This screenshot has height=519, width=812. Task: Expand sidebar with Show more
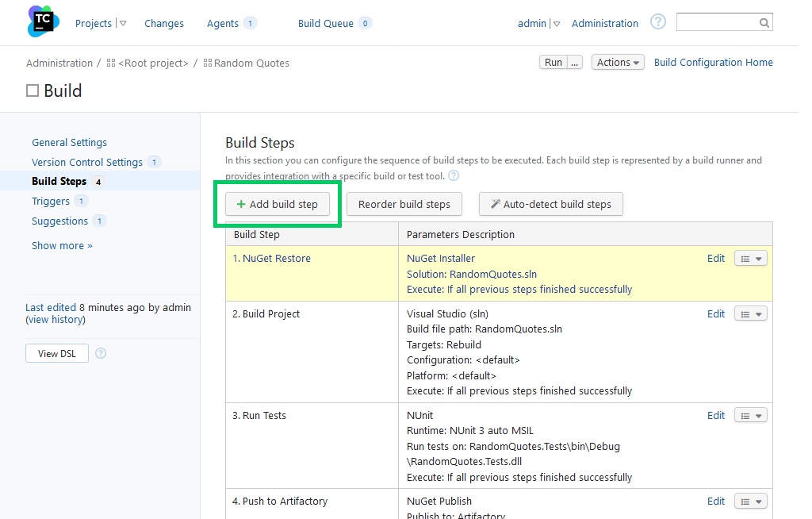(62, 246)
